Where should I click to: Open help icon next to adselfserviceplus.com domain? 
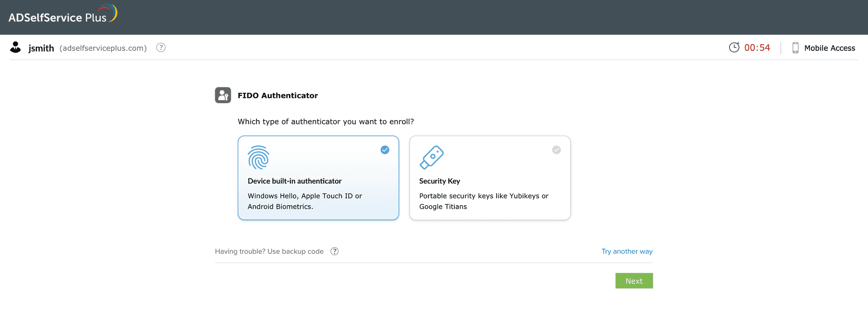coord(161,48)
